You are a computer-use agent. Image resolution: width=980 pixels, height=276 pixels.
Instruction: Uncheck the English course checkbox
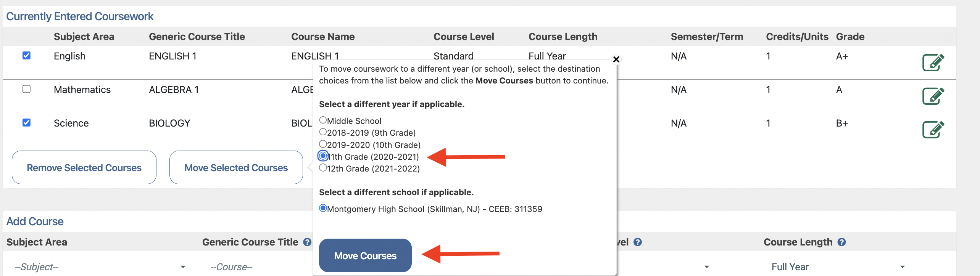click(27, 56)
